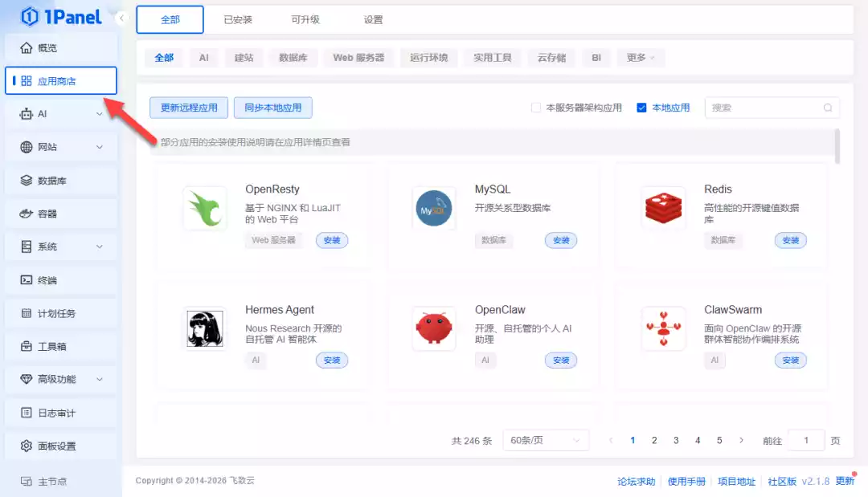Screen dimensions: 868x497
Task: Open 计划任务 (Scheduled Tasks) from sidebar
Action: 56,312
